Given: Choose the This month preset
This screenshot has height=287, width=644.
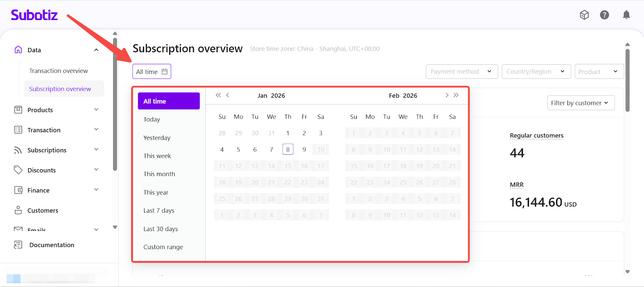Looking at the screenshot, I should click(x=159, y=174).
